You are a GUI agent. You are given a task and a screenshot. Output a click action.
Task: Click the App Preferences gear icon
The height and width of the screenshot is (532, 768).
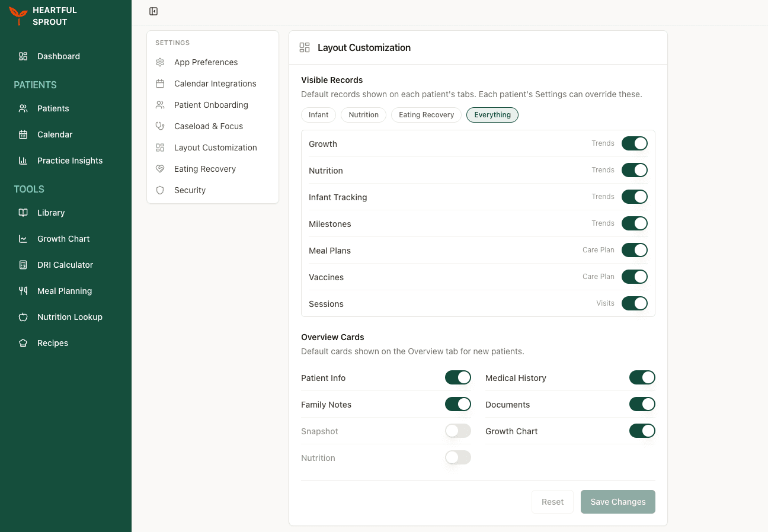point(160,62)
